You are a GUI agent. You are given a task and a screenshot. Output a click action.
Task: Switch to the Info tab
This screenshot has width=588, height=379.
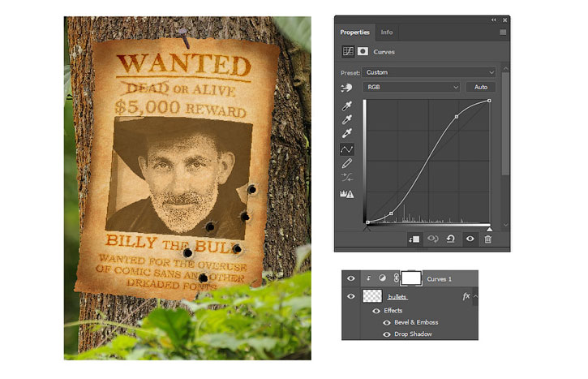pos(387,32)
